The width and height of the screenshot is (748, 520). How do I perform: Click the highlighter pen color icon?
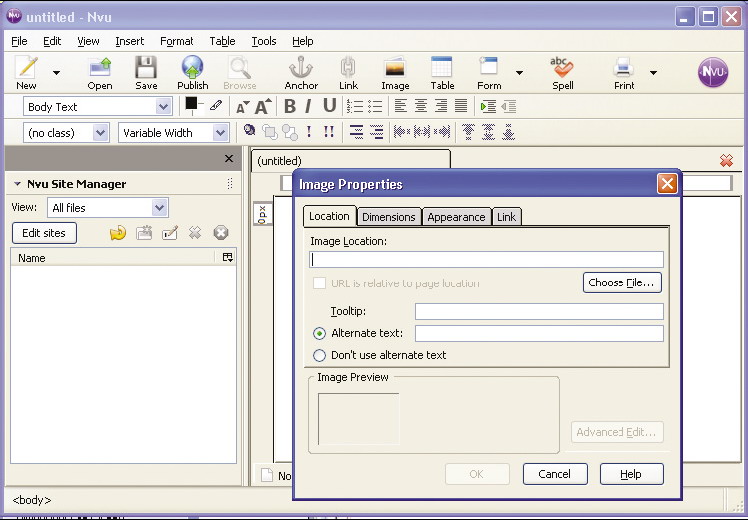point(216,105)
